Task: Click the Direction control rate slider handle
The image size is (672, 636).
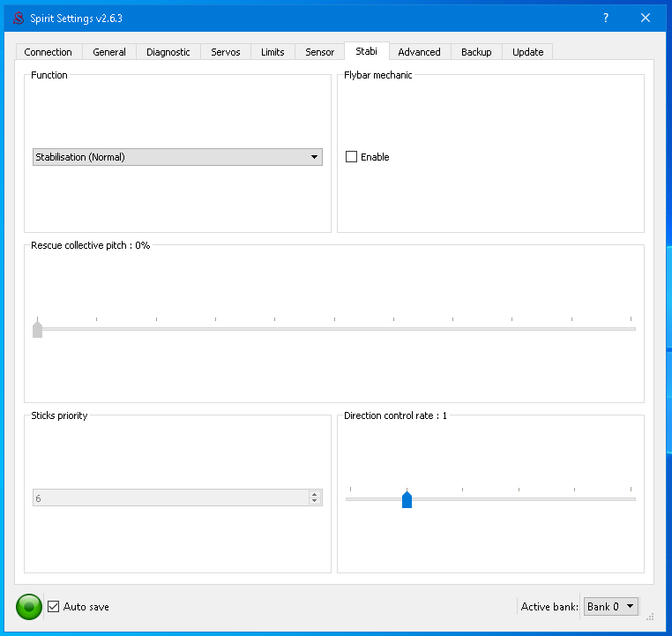Action: click(407, 500)
